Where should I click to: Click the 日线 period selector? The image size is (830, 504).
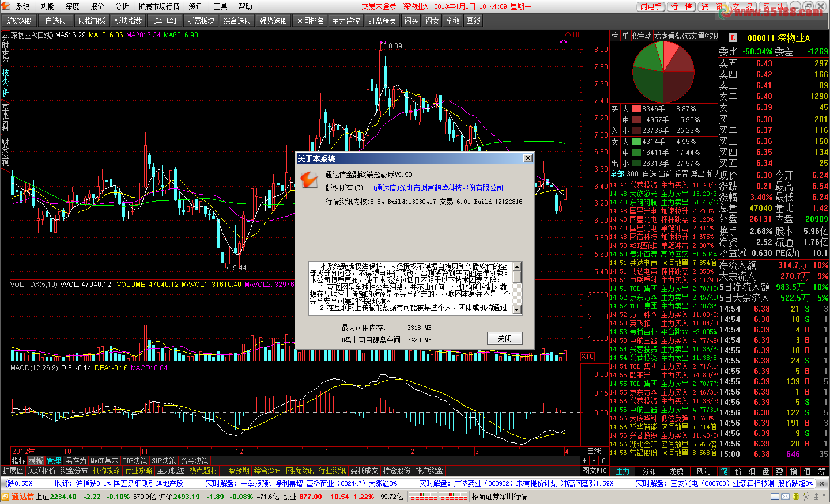(x=594, y=451)
